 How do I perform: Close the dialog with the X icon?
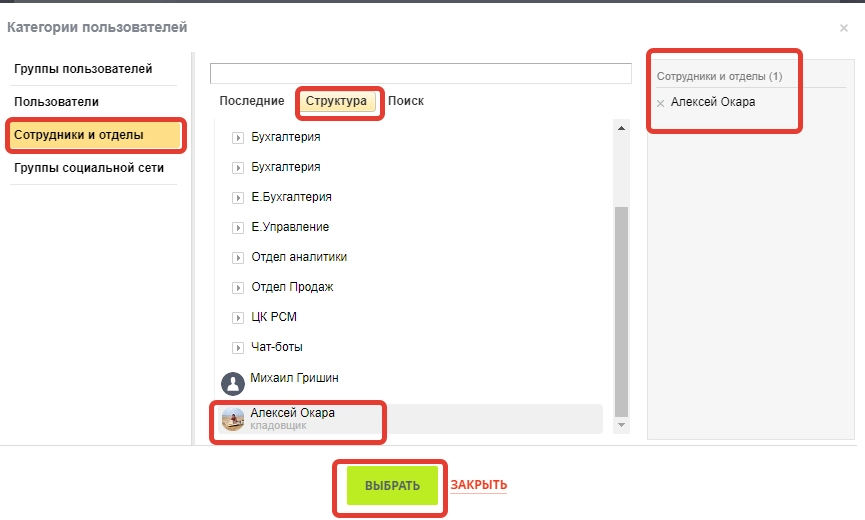coord(844,28)
